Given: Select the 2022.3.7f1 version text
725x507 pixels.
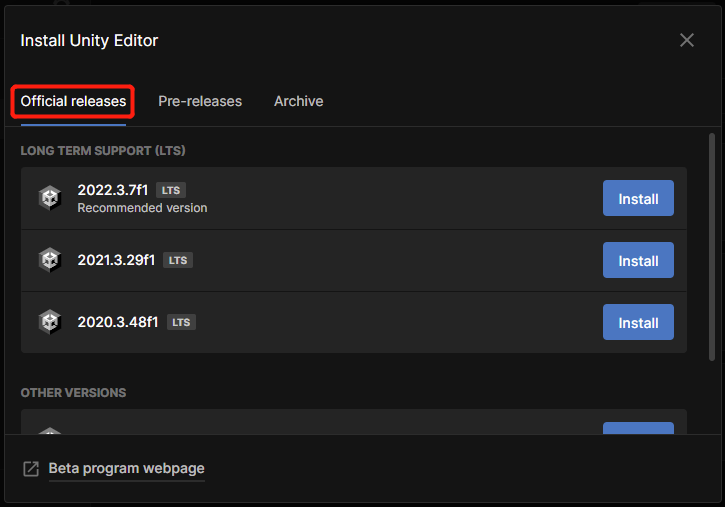Looking at the screenshot, I should (112, 190).
